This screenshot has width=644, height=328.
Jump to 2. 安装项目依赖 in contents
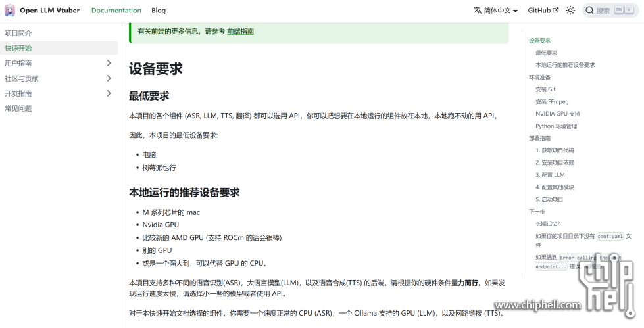[x=555, y=162]
